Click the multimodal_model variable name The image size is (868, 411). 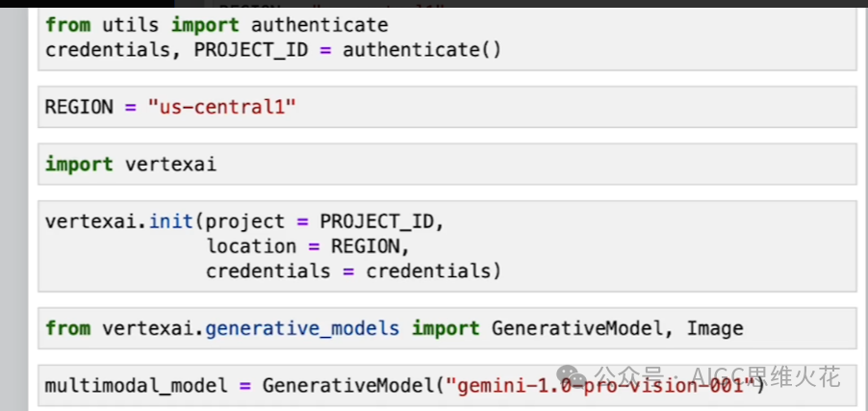pyautogui.click(x=135, y=386)
